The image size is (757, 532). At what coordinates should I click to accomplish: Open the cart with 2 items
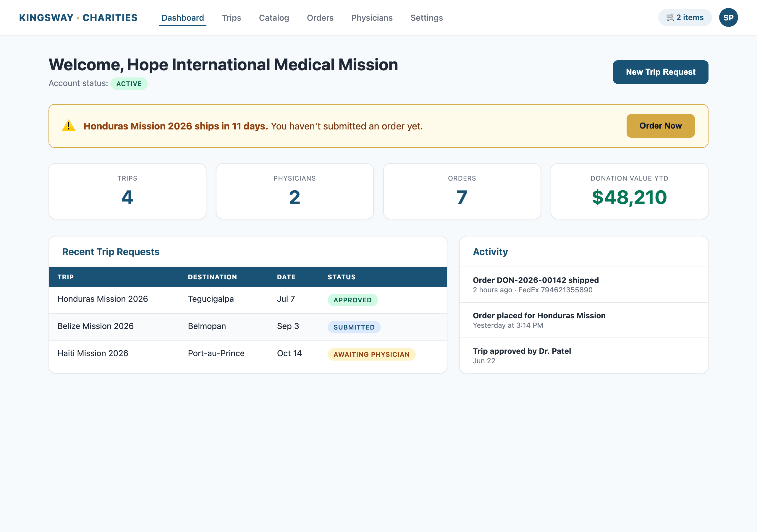[685, 17]
